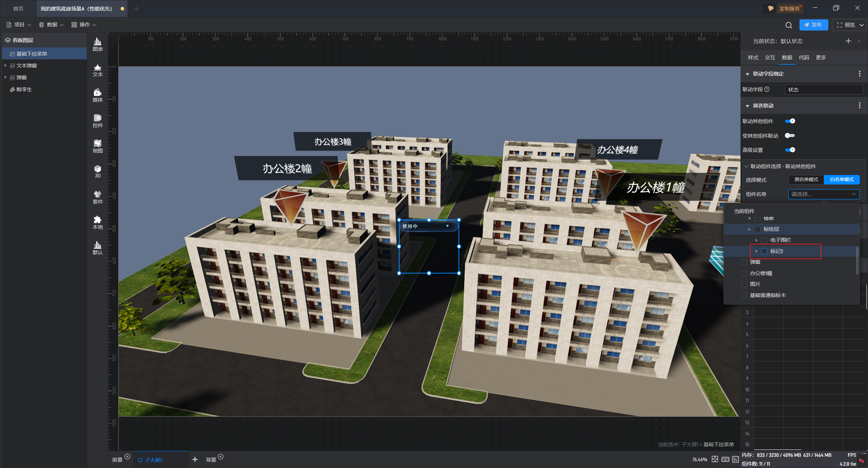Collapse the 联动字段绑定 section

pos(748,74)
